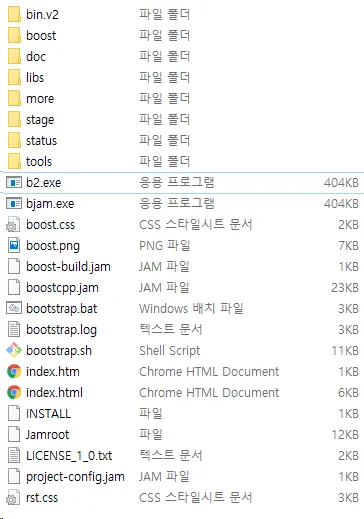The height and width of the screenshot is (519, 364).
Task: Click the libs folder icon
Action: coord(14,78)
